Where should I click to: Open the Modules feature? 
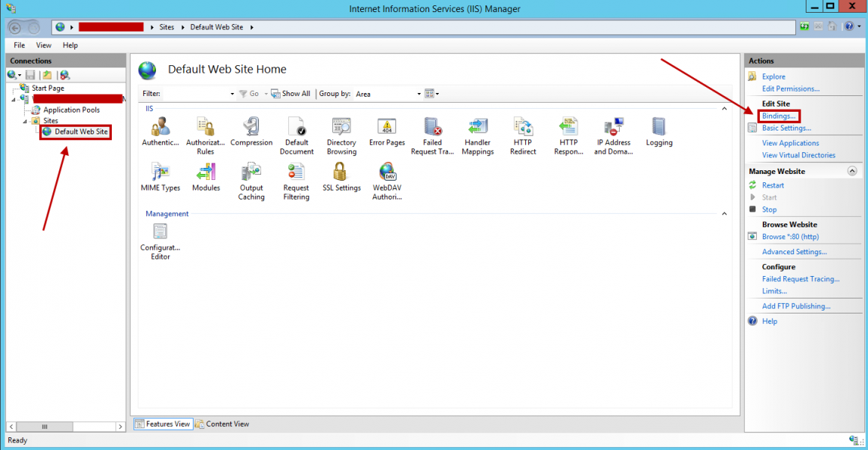[206, 177]
